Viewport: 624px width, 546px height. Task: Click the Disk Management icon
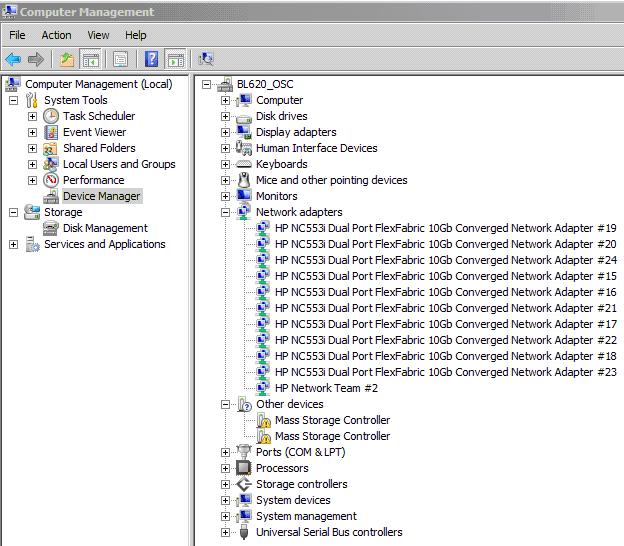[51, 228]
